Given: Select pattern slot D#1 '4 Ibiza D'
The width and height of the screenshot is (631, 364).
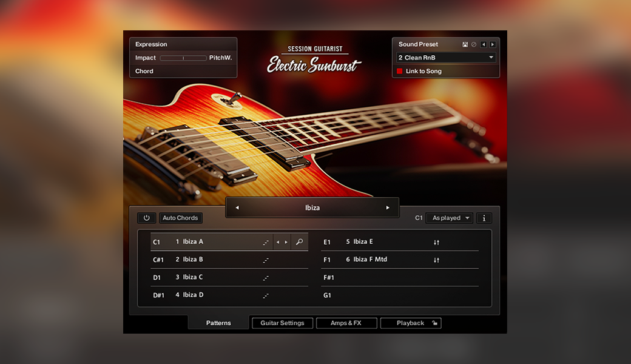Looking at the screenshot, I should 229,295.
